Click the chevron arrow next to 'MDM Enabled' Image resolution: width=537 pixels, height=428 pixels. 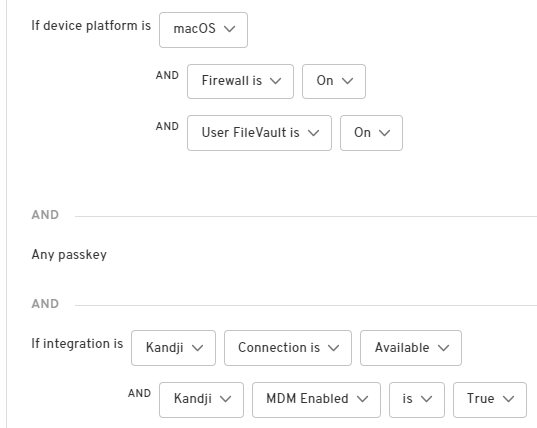[x=362, y=399]
